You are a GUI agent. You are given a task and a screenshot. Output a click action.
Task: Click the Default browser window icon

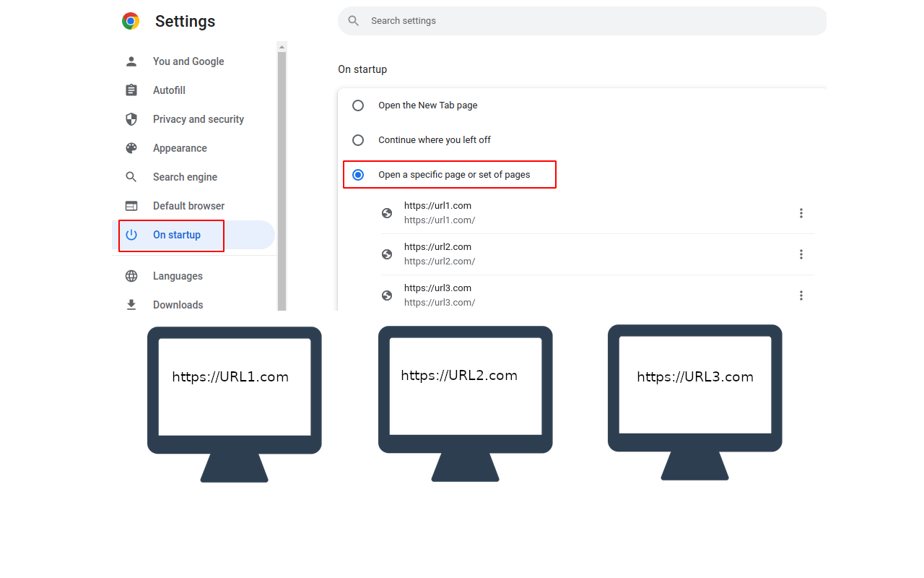(x=131, y=206)
